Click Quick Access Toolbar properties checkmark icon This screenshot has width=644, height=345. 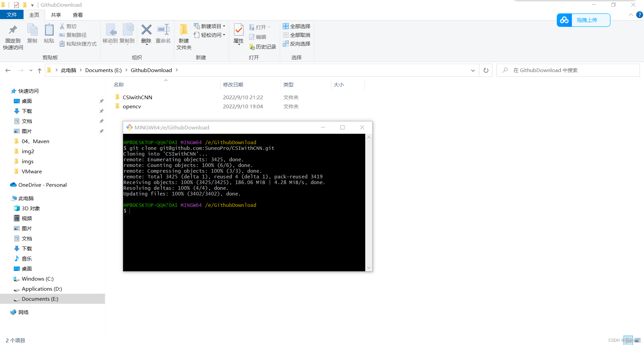16,5
